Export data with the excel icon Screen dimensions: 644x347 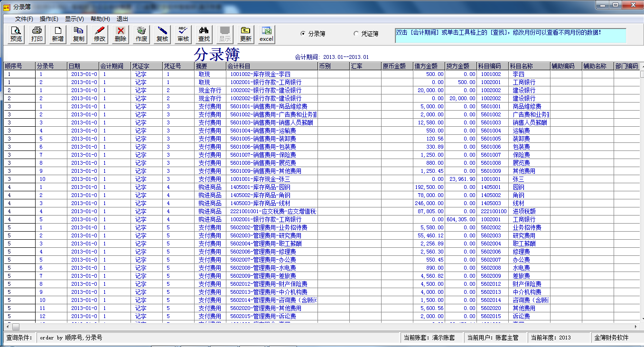(x=266, y=33)
